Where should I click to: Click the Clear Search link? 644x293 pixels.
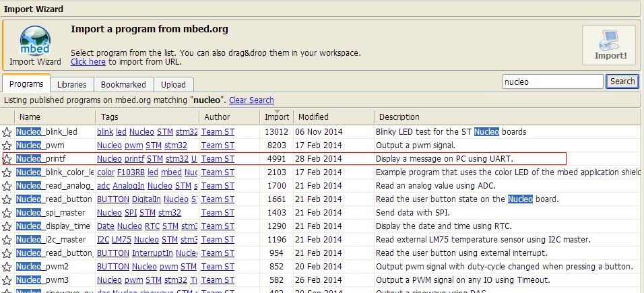tap(251, 100)
